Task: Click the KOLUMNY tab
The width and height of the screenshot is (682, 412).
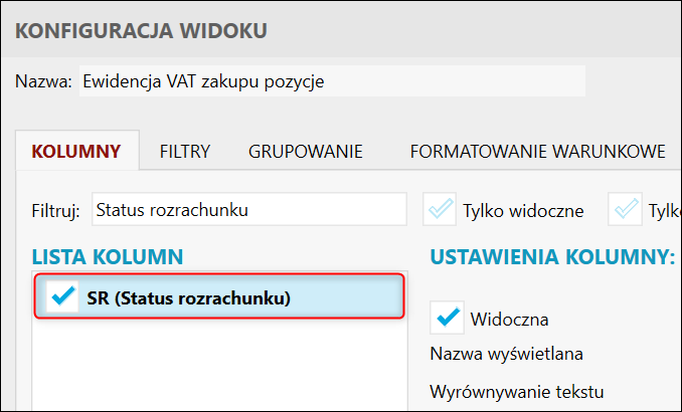Action: [77, 152]
